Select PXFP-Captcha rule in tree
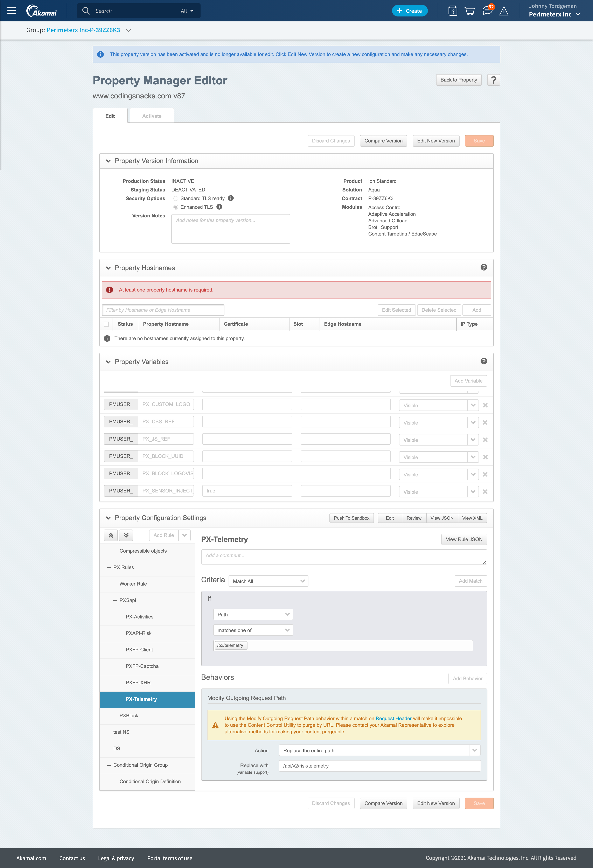The height and width of the screenshot is (868, 593). point(142,666)
